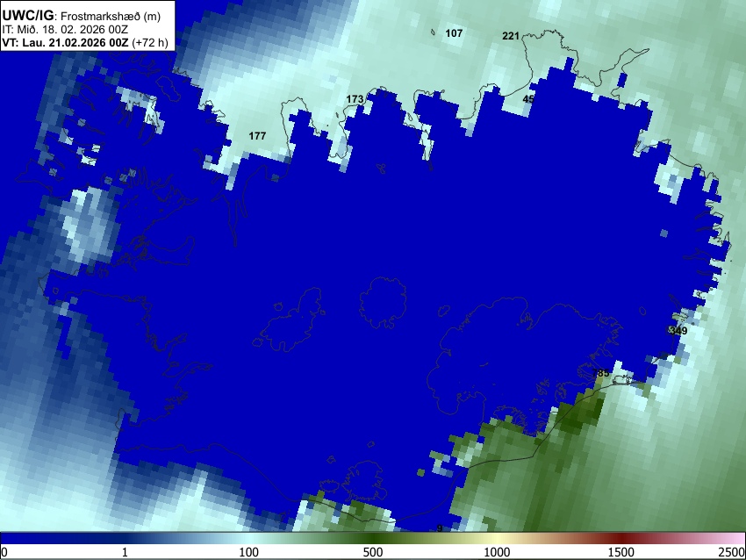Click the valid time line 'VT: Lau. 21.02.2026 00Z'
This screenshot has height=560, width=746.
point(65,42)
